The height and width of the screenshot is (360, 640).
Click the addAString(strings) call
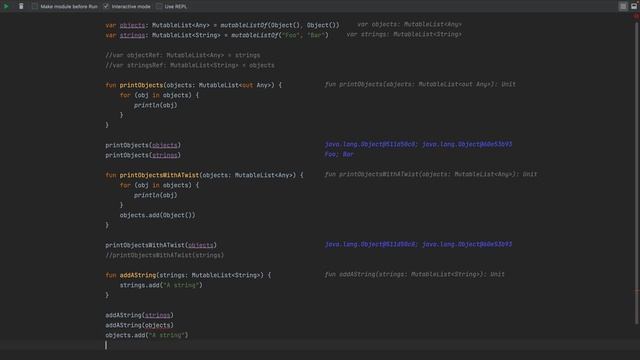(x=139, y=315)
